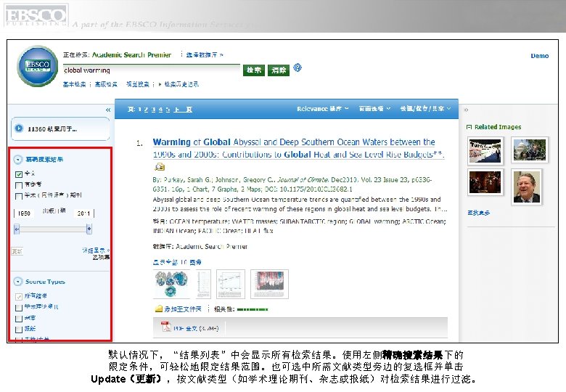Click the Update button under date slider
Image resolution: width=566 pixels, height=392 pixels.
[x=17, y=251]
